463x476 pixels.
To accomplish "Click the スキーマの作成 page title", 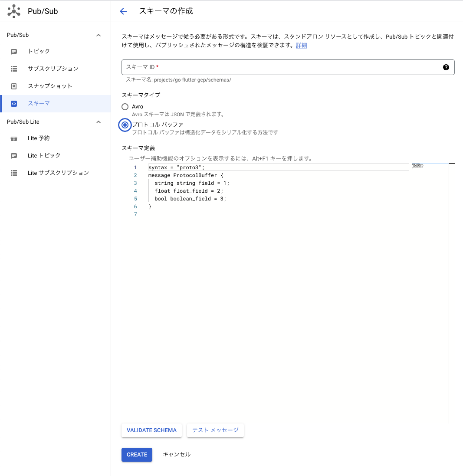I will click(166, 11).
